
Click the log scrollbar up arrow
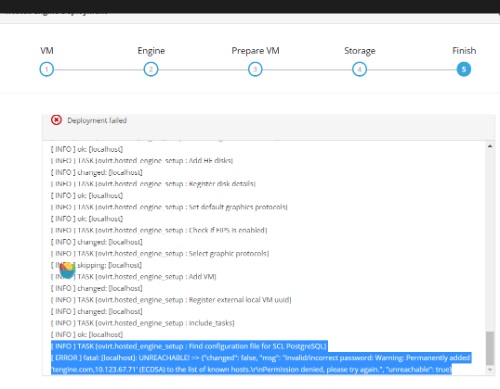(490, 146)
